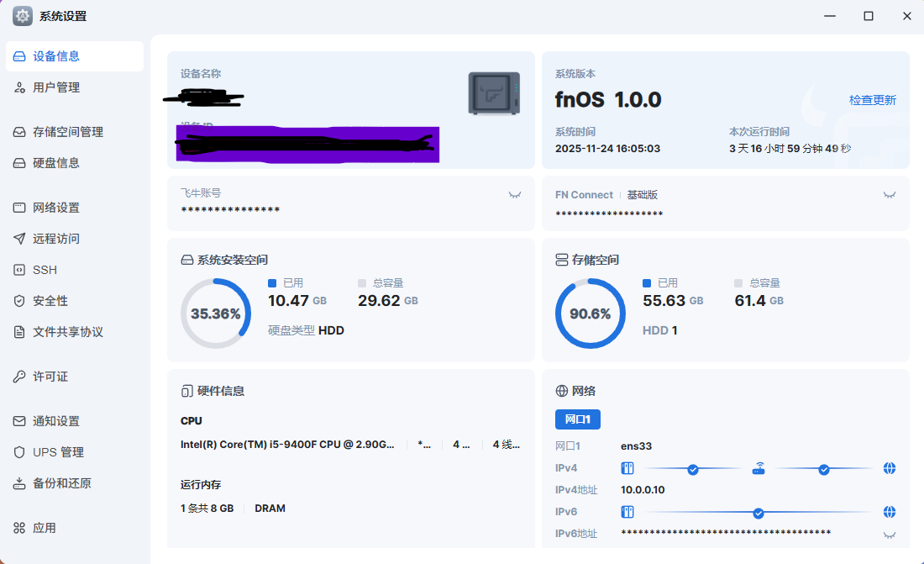Click the 远程访问 paper-plane icon

click(19, 239)
